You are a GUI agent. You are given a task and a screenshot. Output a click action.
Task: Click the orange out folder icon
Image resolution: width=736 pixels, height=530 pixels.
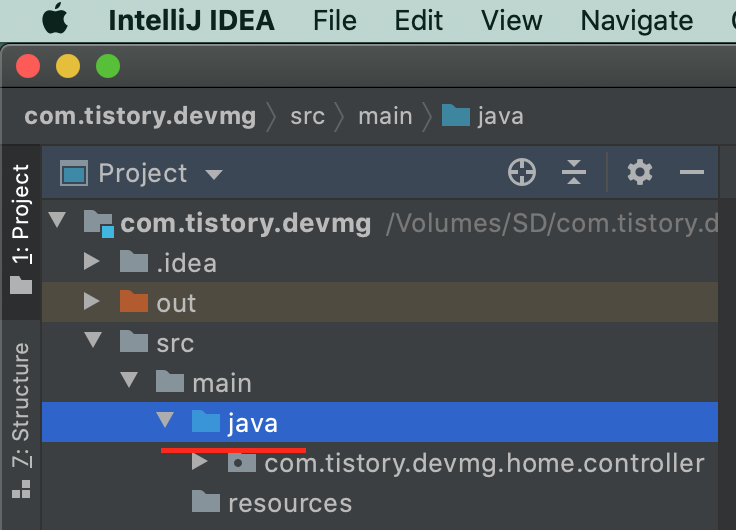134,301
